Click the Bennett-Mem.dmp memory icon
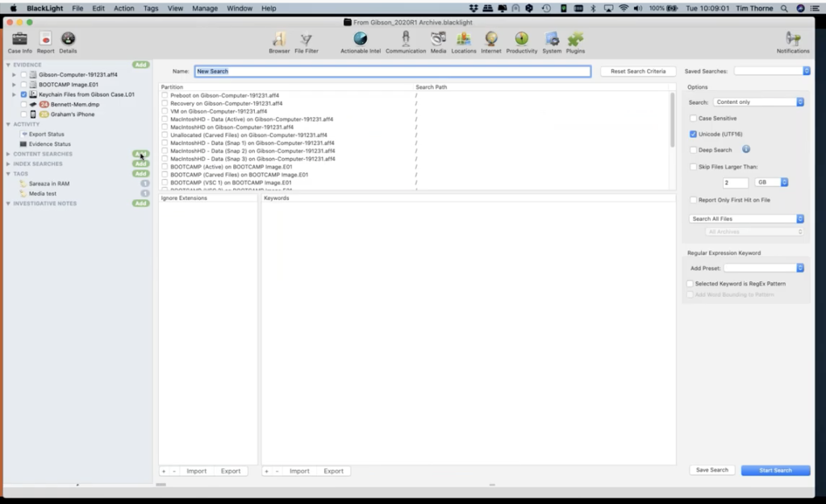The image size is (826, 504). click(x=33, y=104)
